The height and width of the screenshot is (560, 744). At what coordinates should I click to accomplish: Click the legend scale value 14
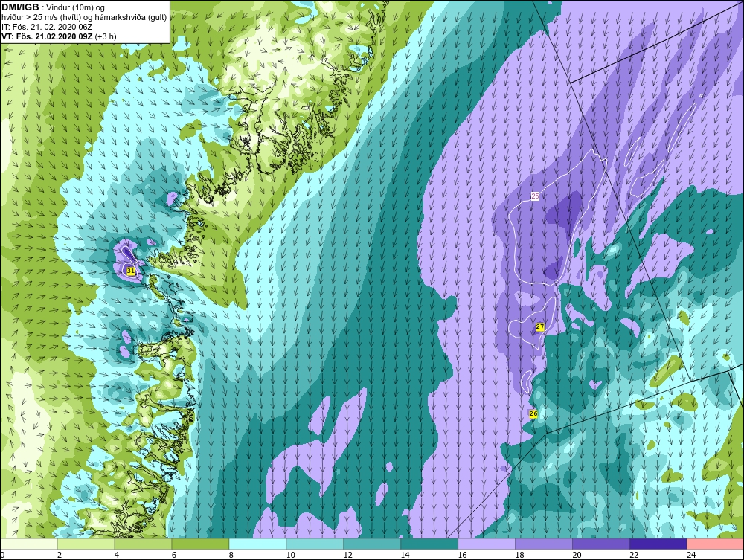click(x=405, y=555)
